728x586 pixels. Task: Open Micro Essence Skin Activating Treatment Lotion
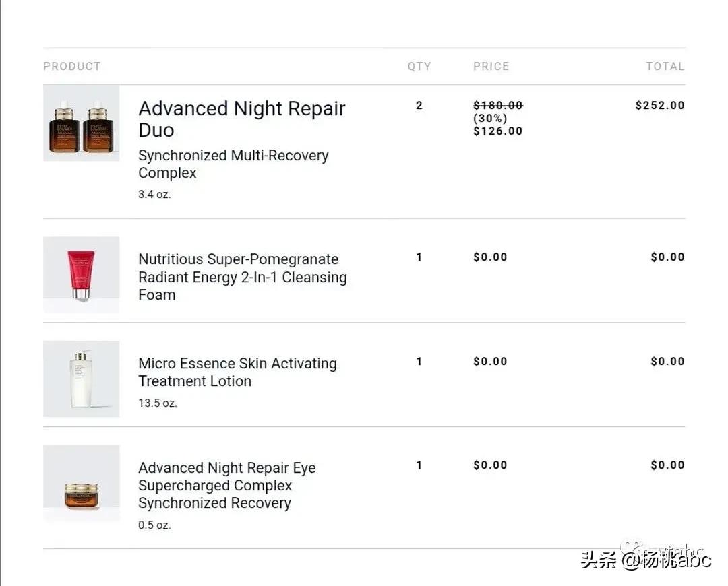(x=237, y=372)
